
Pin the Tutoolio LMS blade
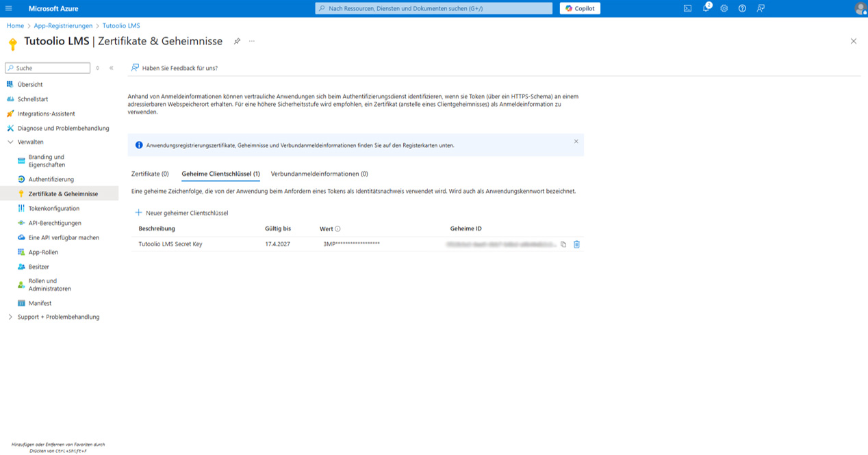(x=237, y=41)
